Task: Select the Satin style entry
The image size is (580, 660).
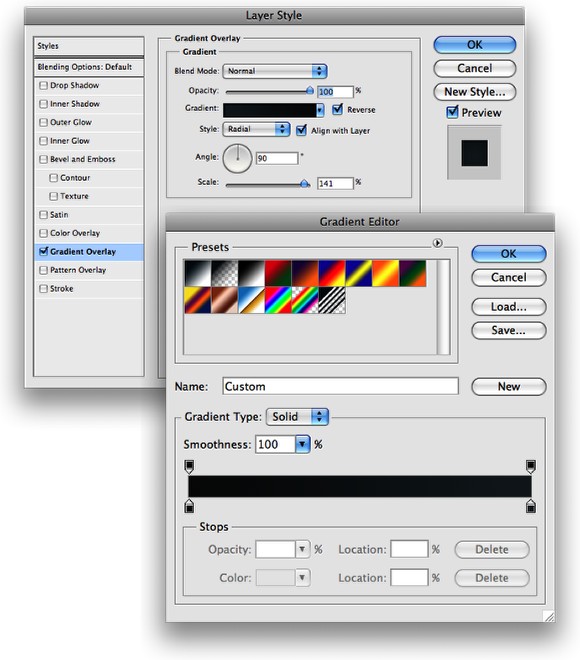Action: [x=89, y=215]
